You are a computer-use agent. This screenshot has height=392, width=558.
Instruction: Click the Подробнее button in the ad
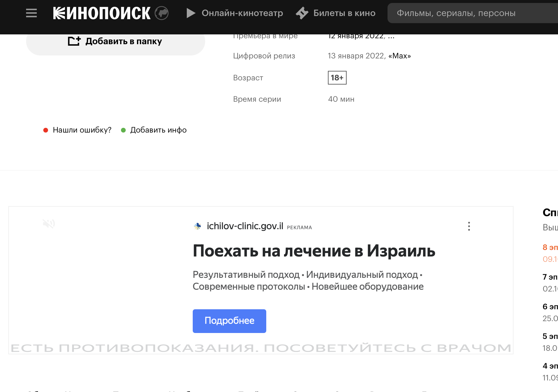(x=229, y=321)
